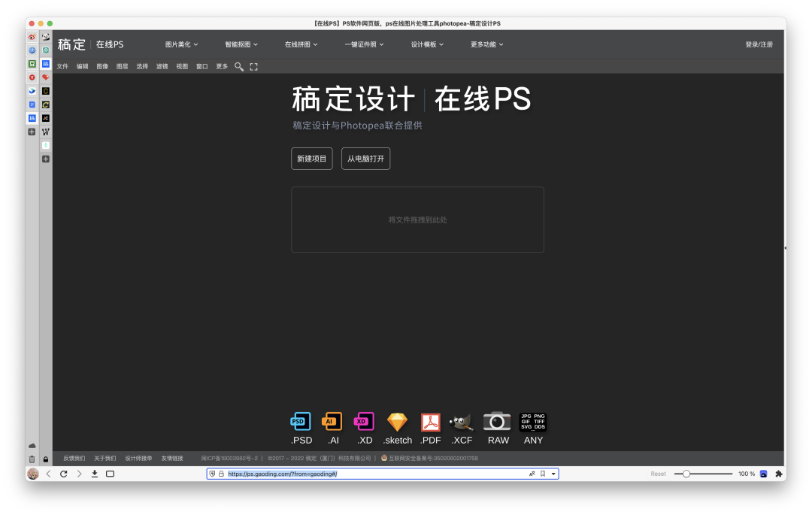Open the 滤镜 menu
The image size is (812, 515).
162,66
